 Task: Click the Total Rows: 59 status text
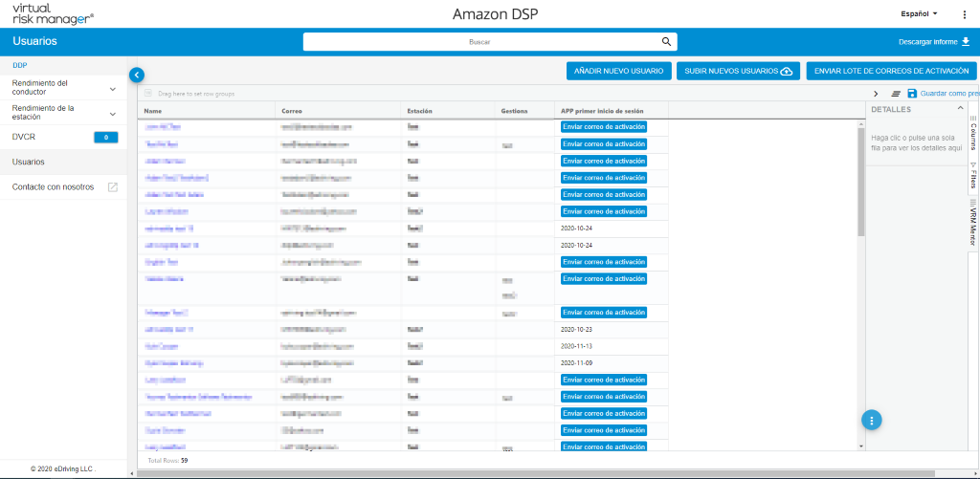pos(167,460)
